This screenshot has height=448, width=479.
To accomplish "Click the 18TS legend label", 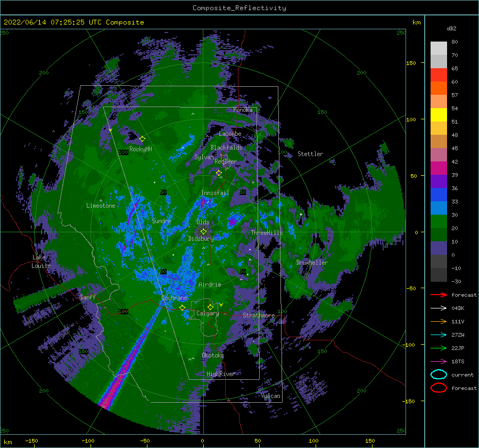I will (458, 362).
